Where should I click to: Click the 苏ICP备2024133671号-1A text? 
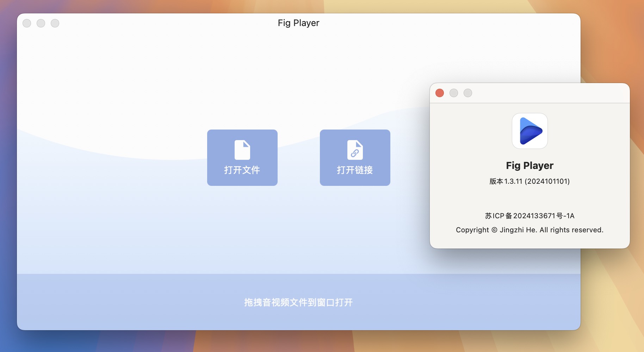530,216
